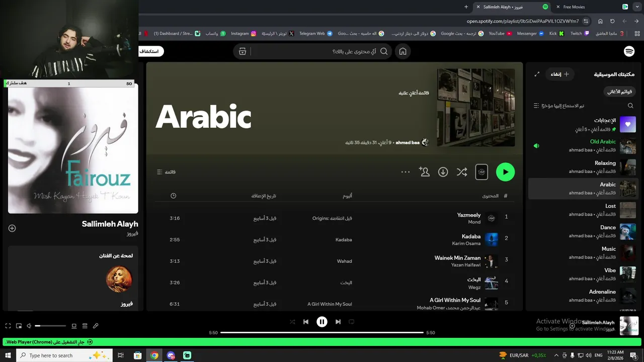Download the Arabic playlist
Image resolution: width=644 pixels, height=362 pixels.
pos(443,172)
